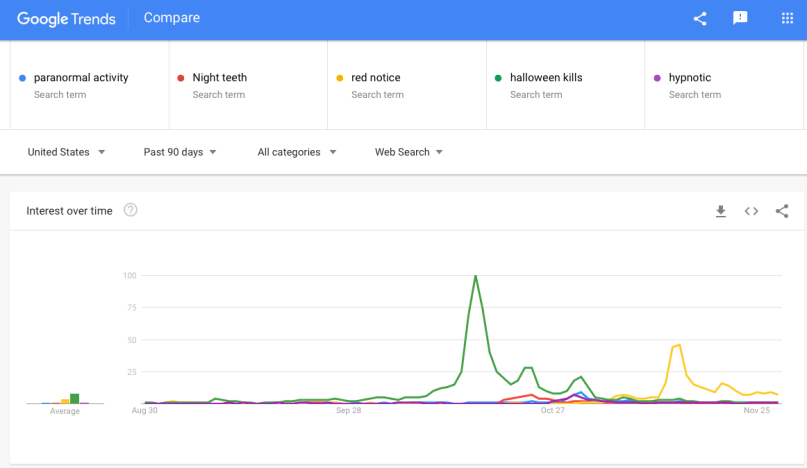Open the feedback icon in the header
The image size is (807, 468).
pos(740,18)
